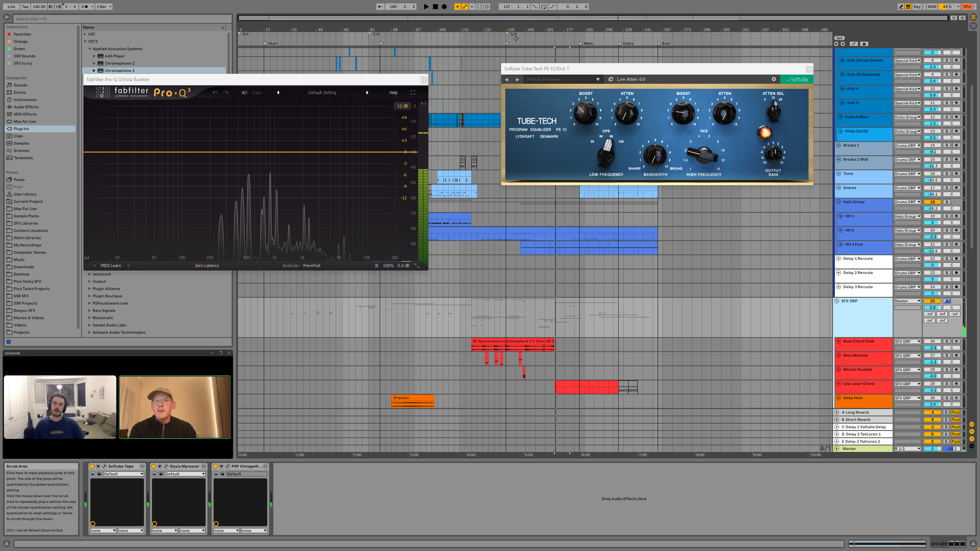This screenshot has height=551, width=980.
Task: Select Audio Effects category in browser
Action: (x=26, y=107)
